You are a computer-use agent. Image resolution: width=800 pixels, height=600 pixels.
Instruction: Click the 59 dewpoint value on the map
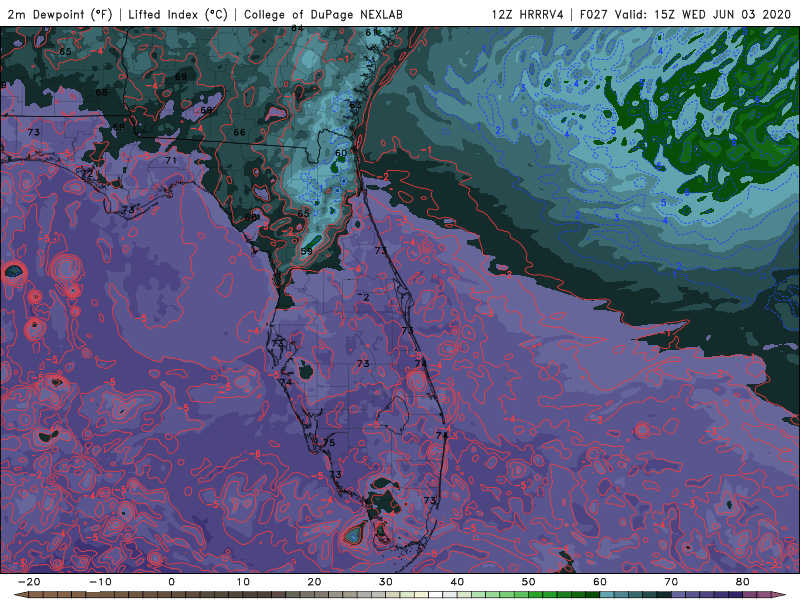click(x=306, y=251)
